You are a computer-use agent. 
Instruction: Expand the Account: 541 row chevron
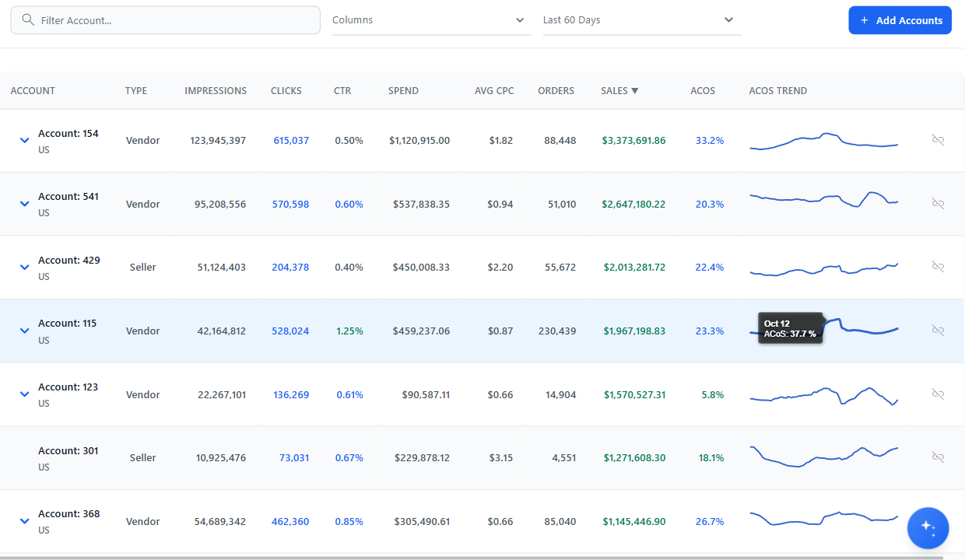click(24, 204)
